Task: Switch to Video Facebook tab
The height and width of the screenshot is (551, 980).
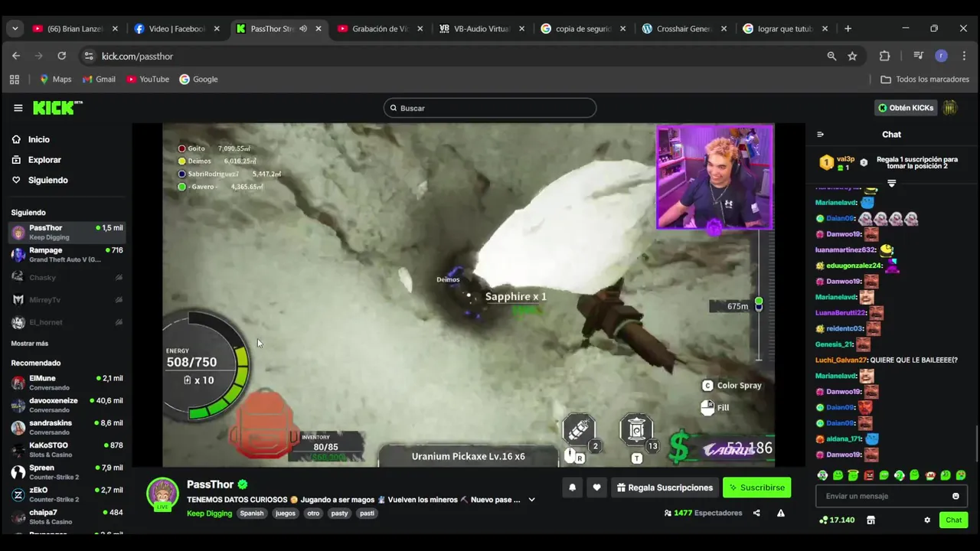Action: 177,28
